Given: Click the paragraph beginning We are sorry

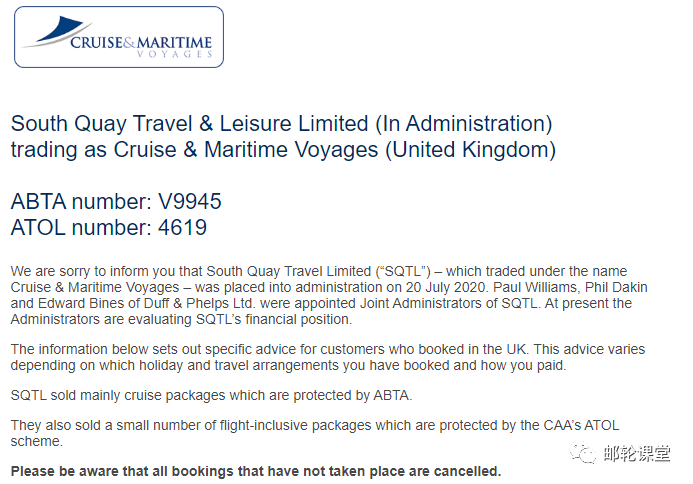Looking at the screenshot, I should (329, 295).
